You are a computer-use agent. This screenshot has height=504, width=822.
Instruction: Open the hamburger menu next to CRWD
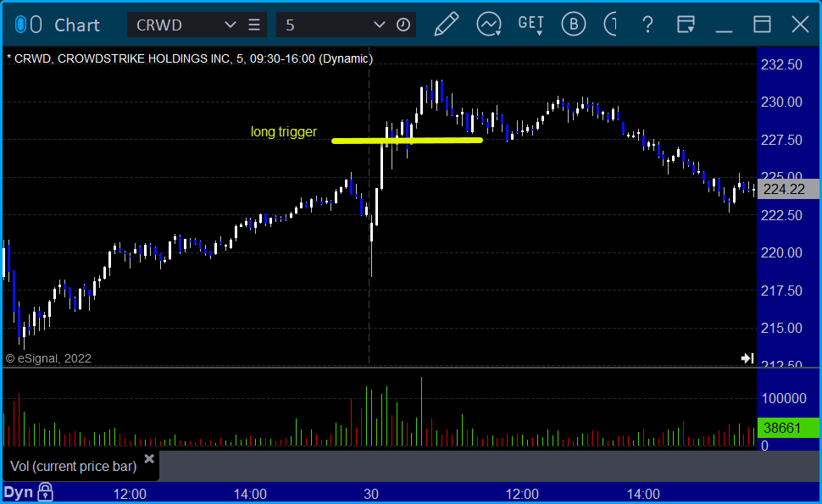pos(254,25)
